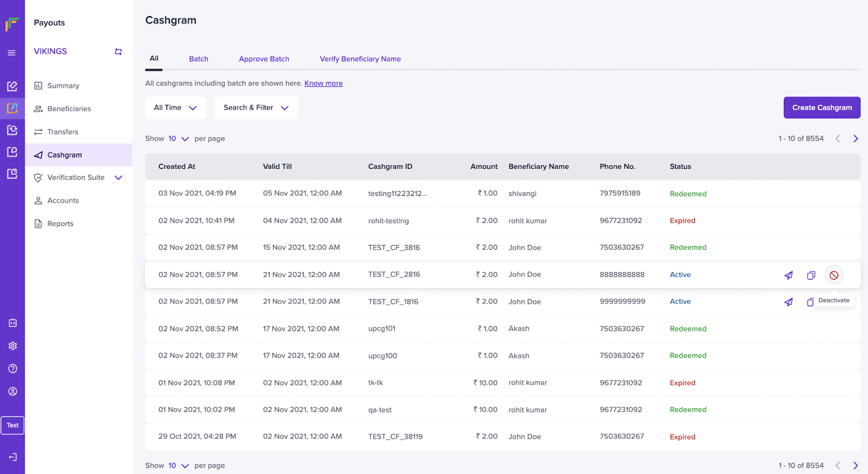Open the help question mark icon
868x474 pixels.
[x=12, y=369]
